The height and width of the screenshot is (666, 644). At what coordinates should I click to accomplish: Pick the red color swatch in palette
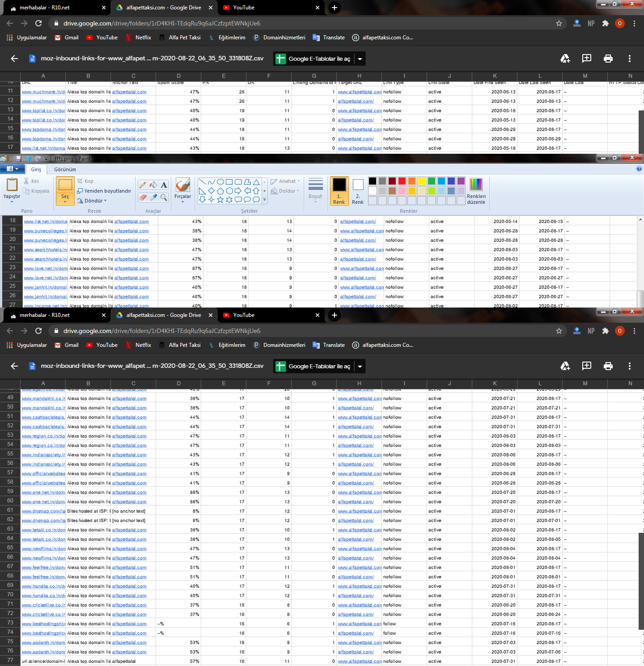(402, 181)
